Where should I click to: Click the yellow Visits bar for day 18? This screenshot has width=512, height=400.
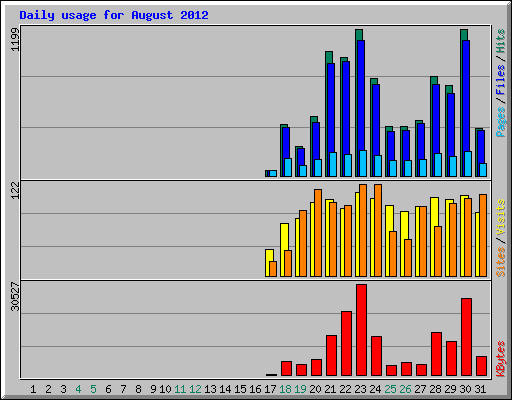click(283, 237)
